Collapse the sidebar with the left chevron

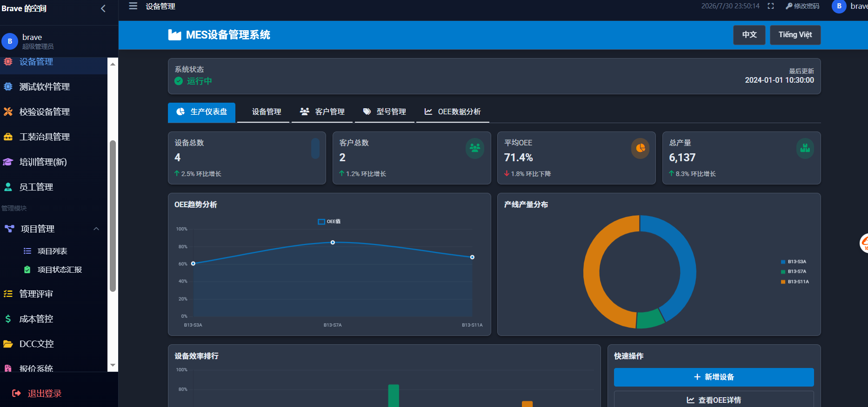pyautogui.click(x=103, y=8)
